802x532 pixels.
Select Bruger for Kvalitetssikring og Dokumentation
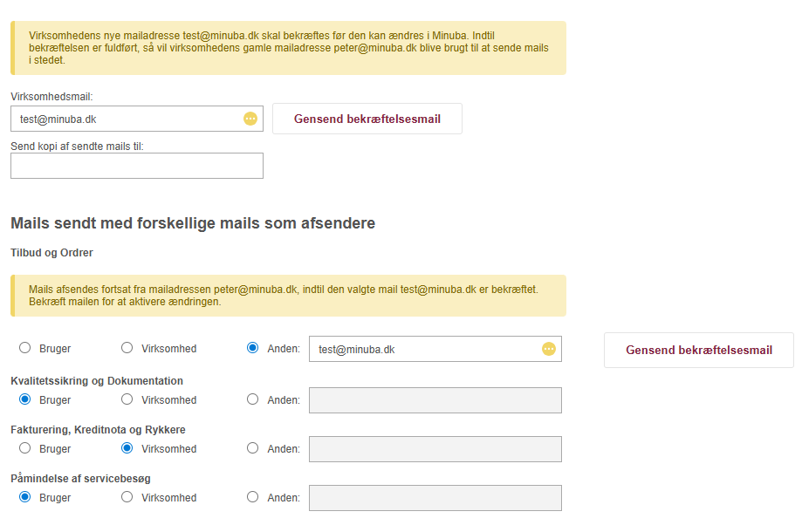pyautogui.click(x=24, y=399)
